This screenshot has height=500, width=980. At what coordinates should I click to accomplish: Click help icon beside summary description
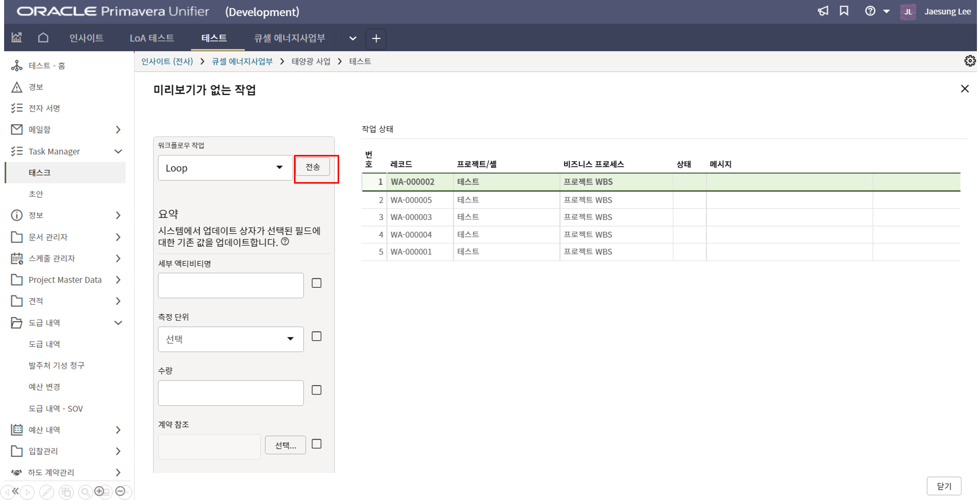click(285, 242)
